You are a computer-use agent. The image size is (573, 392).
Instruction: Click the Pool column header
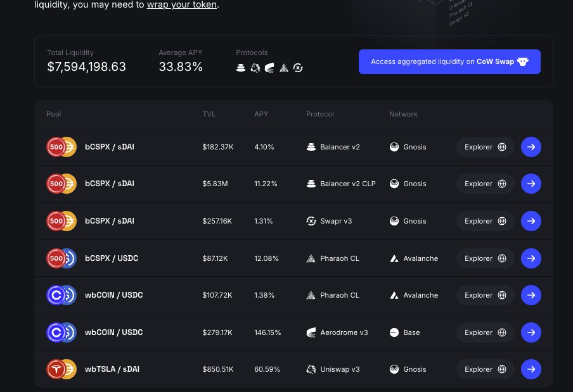(53, 114)
